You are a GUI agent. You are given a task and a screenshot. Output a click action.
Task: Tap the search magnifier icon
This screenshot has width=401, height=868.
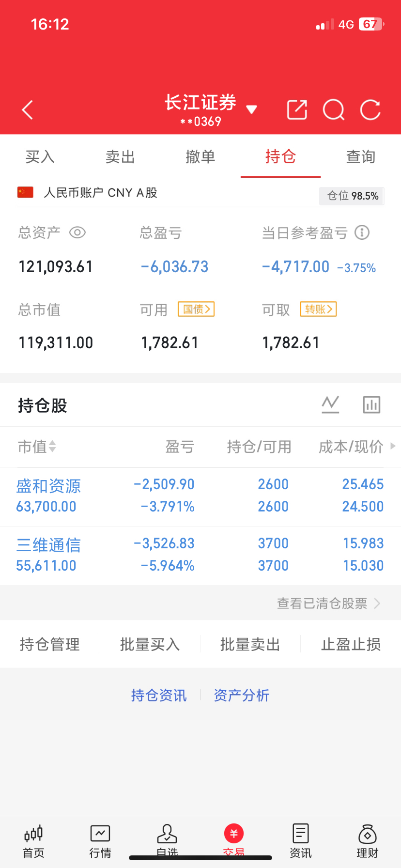pyautogui.click(x=334, y=110)
